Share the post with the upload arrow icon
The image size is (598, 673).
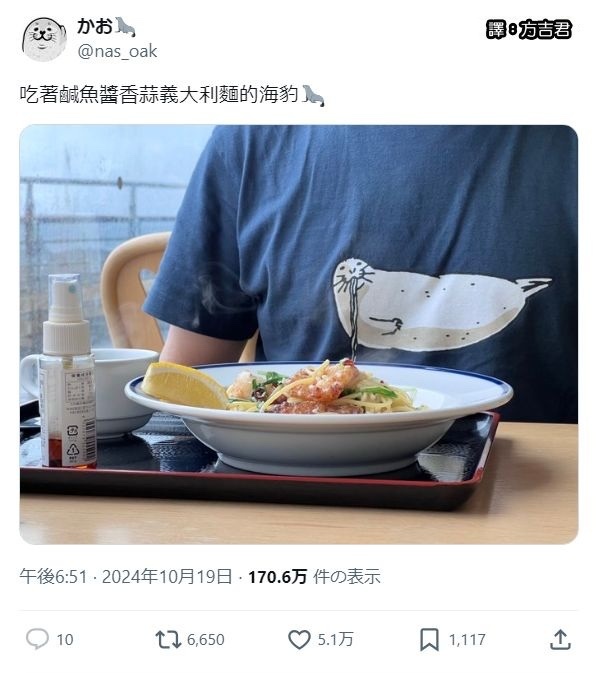point(560,640)
